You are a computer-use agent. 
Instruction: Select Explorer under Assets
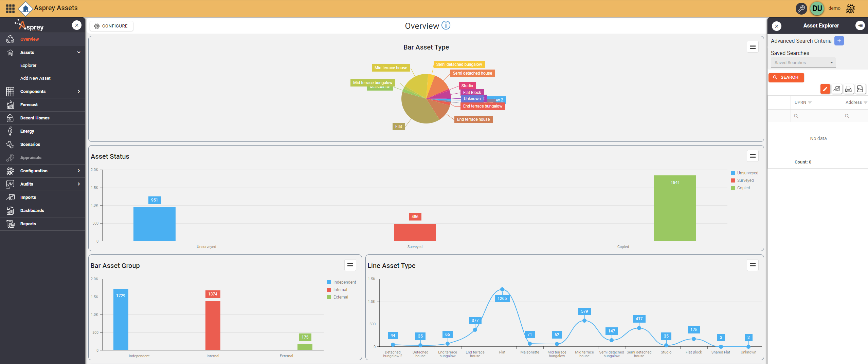click(x=28, y=65)
